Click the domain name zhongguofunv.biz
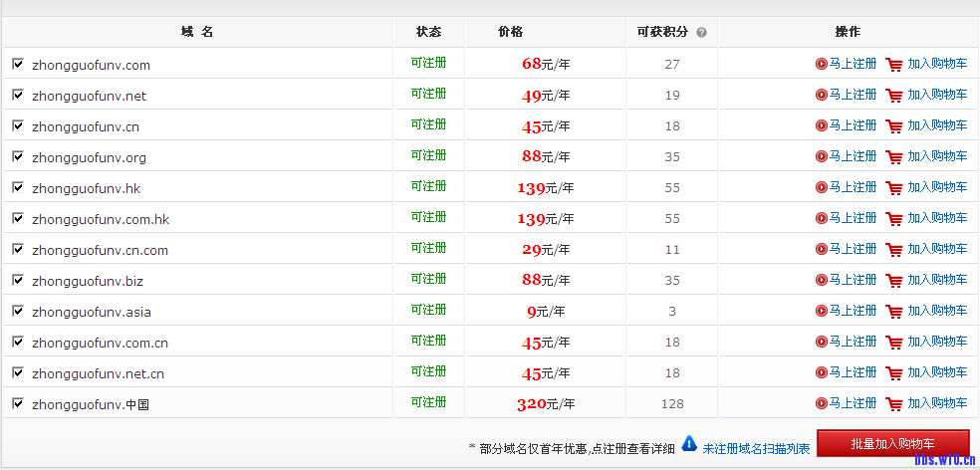This screenshot has height=470, width=980. click(88, 281)
